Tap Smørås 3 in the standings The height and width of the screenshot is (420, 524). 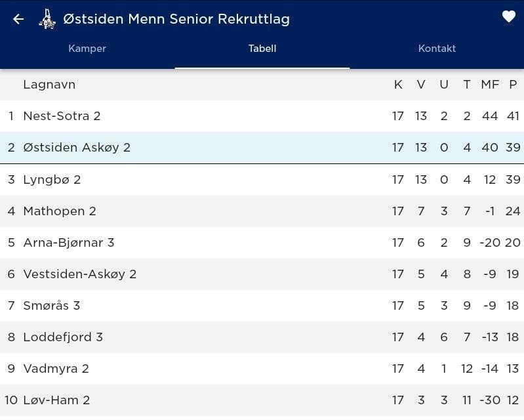(52, 305)
